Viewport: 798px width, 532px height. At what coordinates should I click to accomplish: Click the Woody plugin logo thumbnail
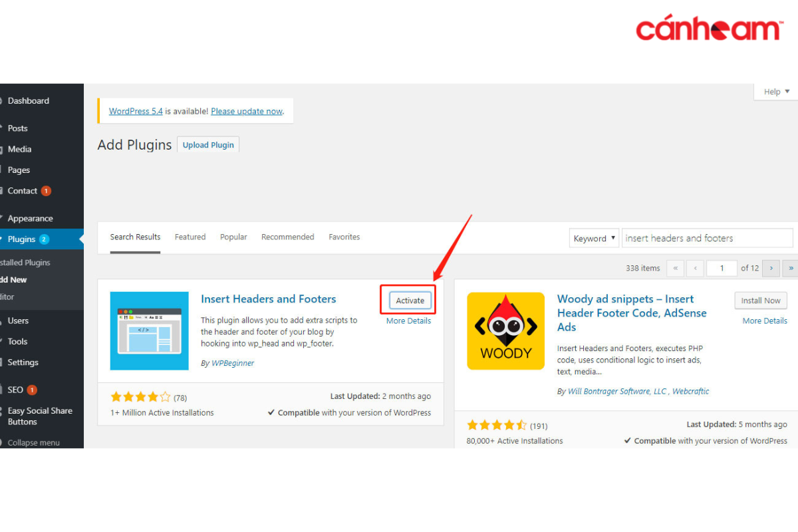tap(506, 331)
